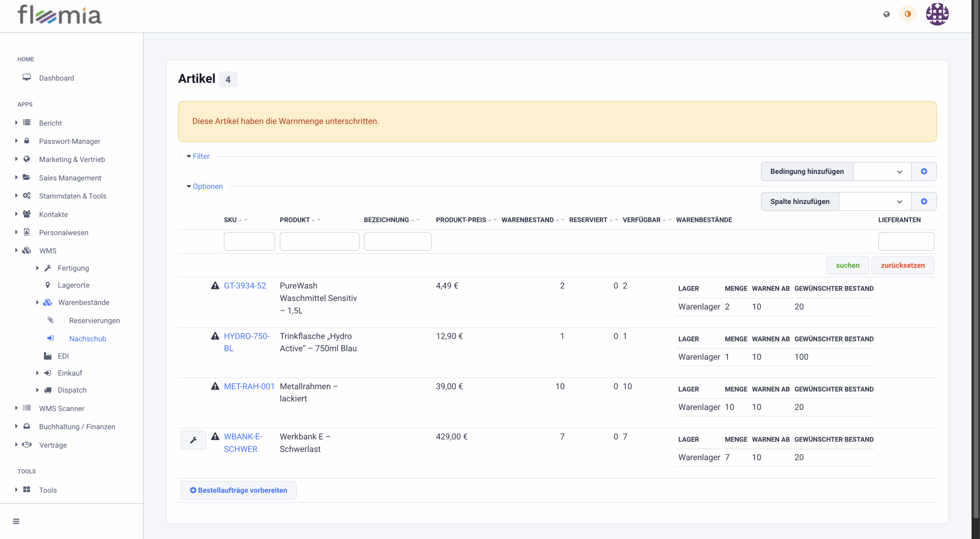Open the Dashboard monitor icon entry

tap(26, 78)
